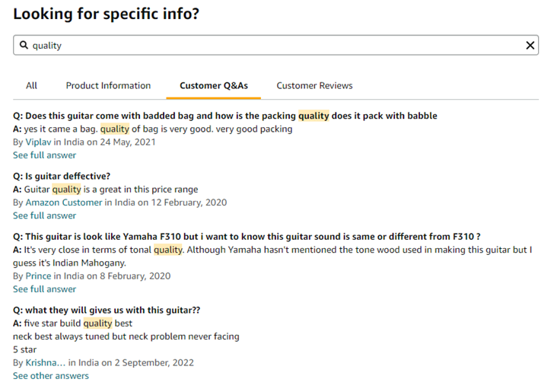Screen dimensions: 554x392
Task: Open the question about badded bag packing
Action: click(225, 116)
